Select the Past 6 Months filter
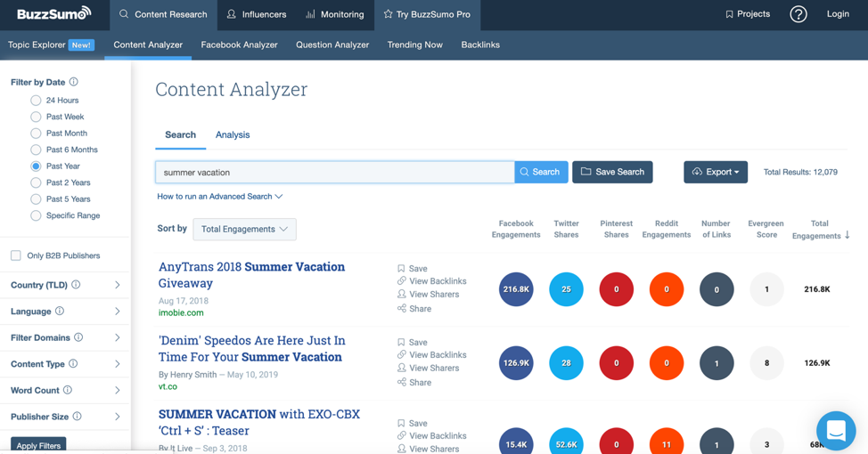Screen dimensions: 868x454 (36, 150)
